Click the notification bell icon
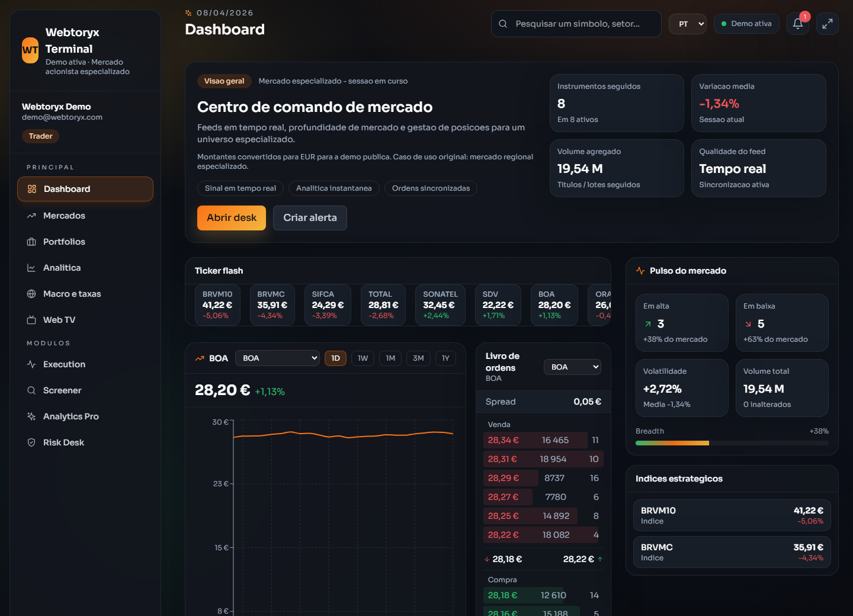This screenshot has width=853, height=616. click(x=797, y=24)
